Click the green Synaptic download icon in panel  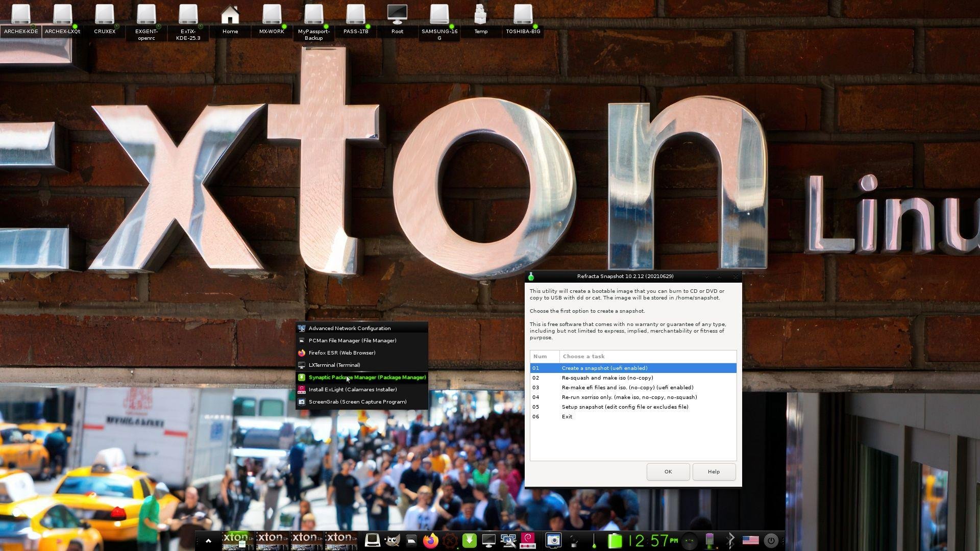469,540
